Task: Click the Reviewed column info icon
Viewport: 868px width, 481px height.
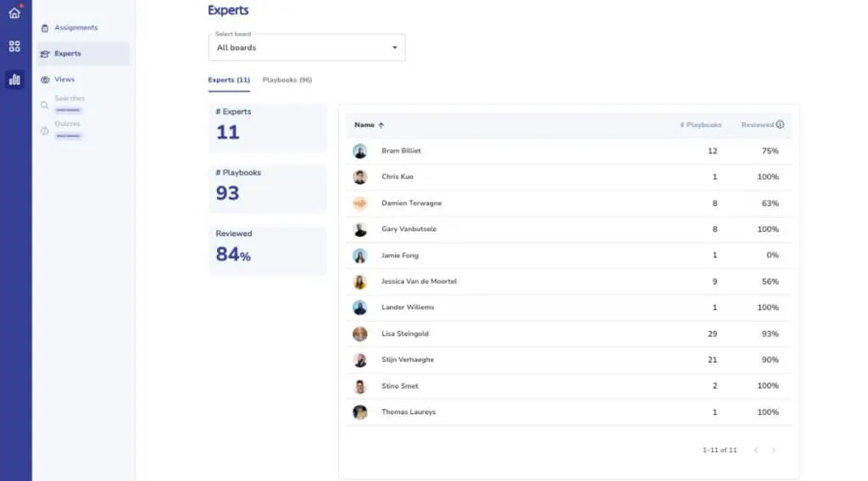Action: click(780, 124)
